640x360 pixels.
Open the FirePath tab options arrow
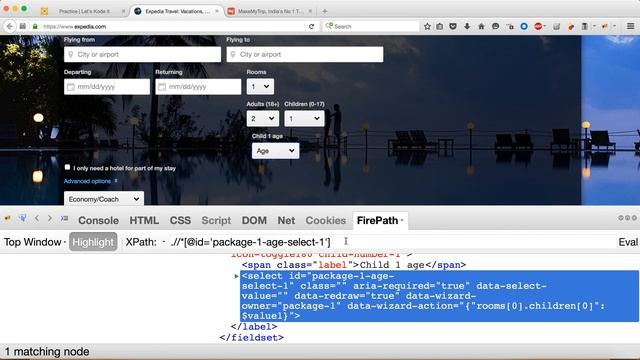pyautogui.click(x=402, y=220)
